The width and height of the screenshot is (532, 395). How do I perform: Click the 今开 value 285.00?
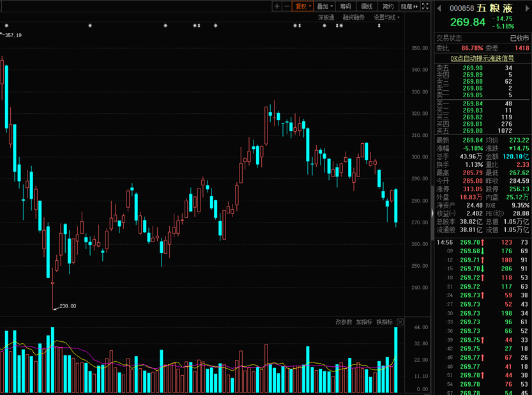[473, 181]
